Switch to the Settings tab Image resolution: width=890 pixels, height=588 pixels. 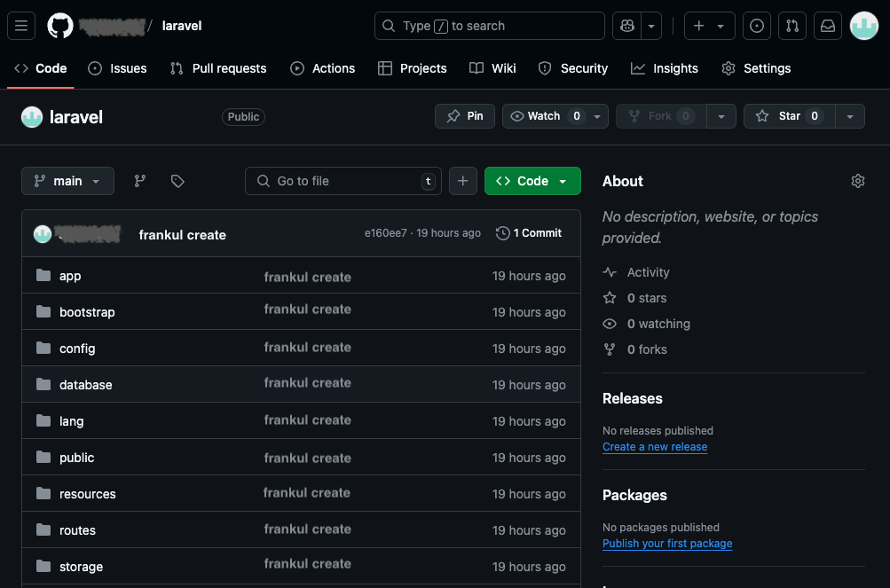756,68
